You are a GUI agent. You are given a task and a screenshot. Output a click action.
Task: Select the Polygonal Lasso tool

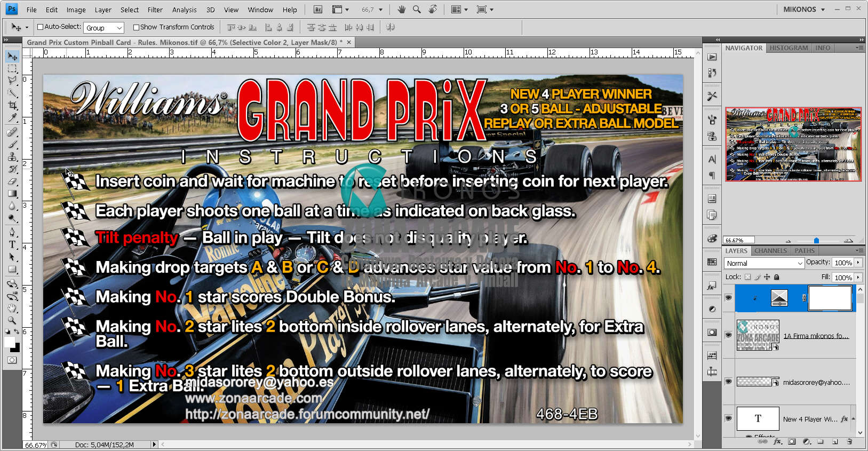tap(12, 81)
